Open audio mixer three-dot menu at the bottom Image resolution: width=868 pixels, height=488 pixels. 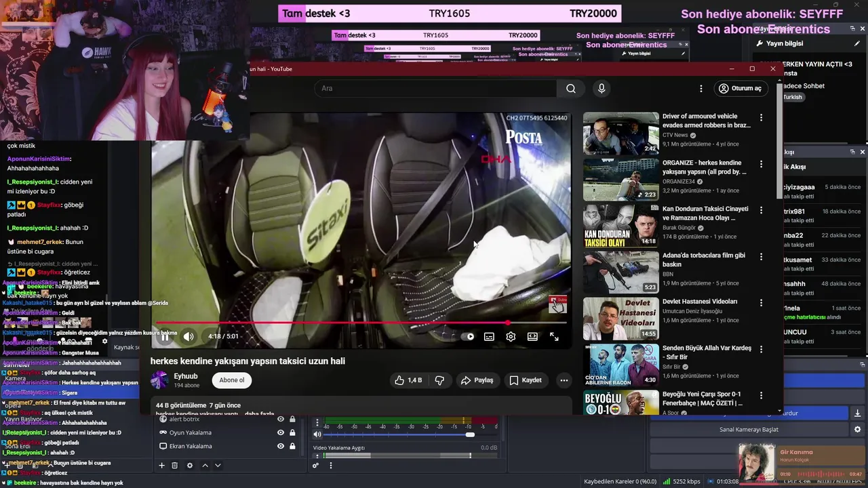pos(331,466)
